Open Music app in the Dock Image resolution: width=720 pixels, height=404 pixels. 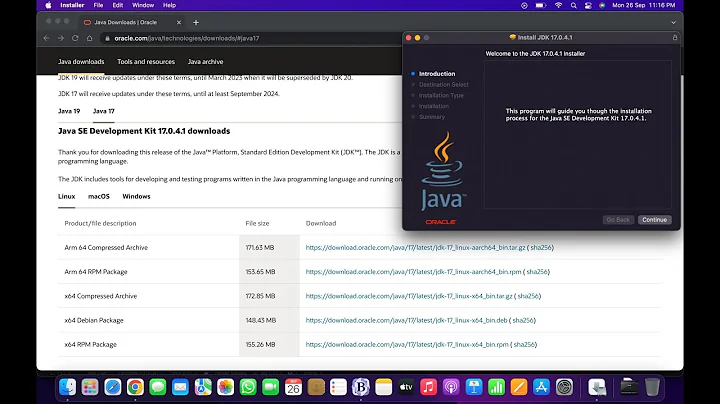(x=428, y=387)
